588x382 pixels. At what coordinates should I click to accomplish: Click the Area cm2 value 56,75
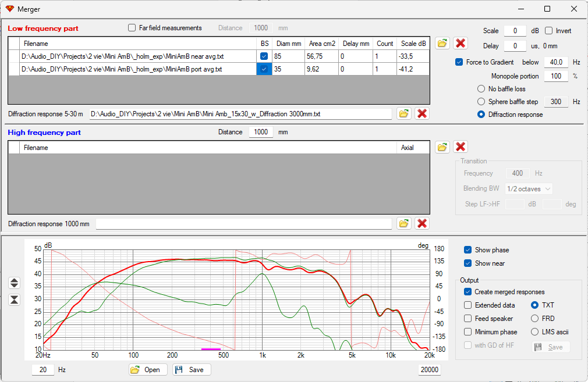tap(321, 56)
